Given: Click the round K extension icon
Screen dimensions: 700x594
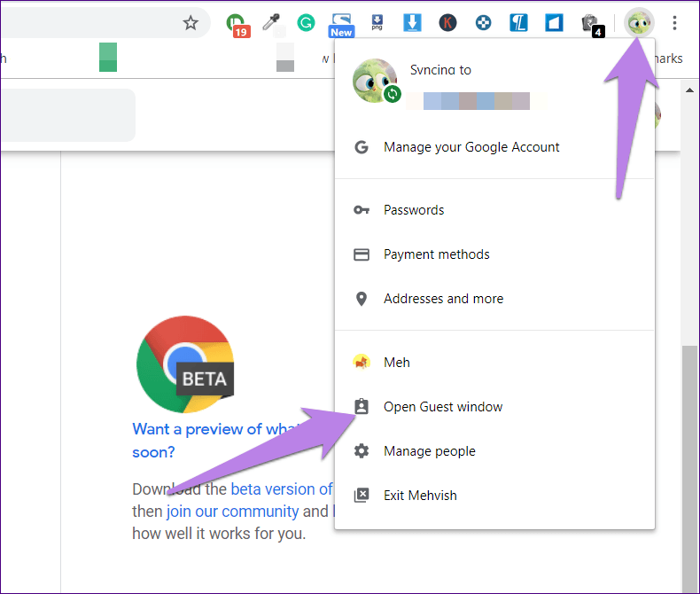Looking at the screenshot, I should [447, 23].
